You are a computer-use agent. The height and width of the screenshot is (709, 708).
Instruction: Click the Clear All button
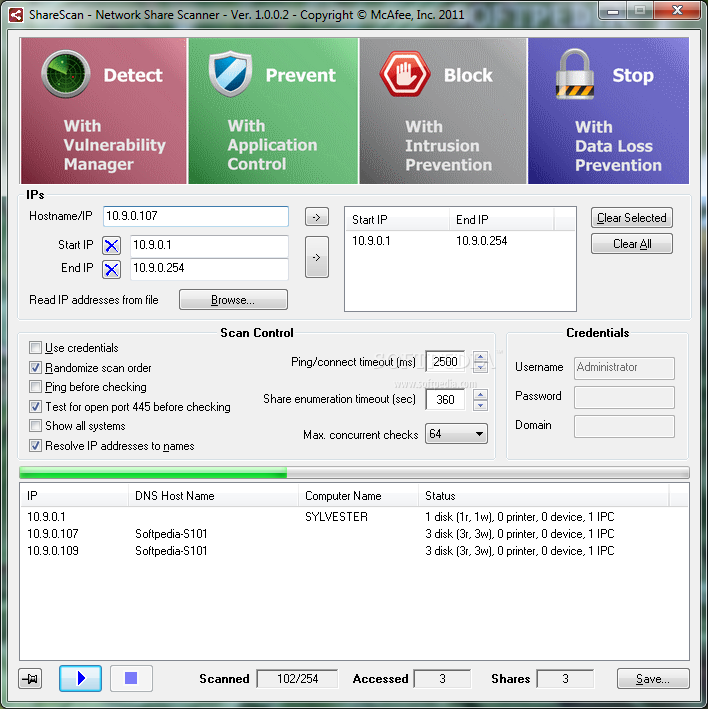click(632, 244)
